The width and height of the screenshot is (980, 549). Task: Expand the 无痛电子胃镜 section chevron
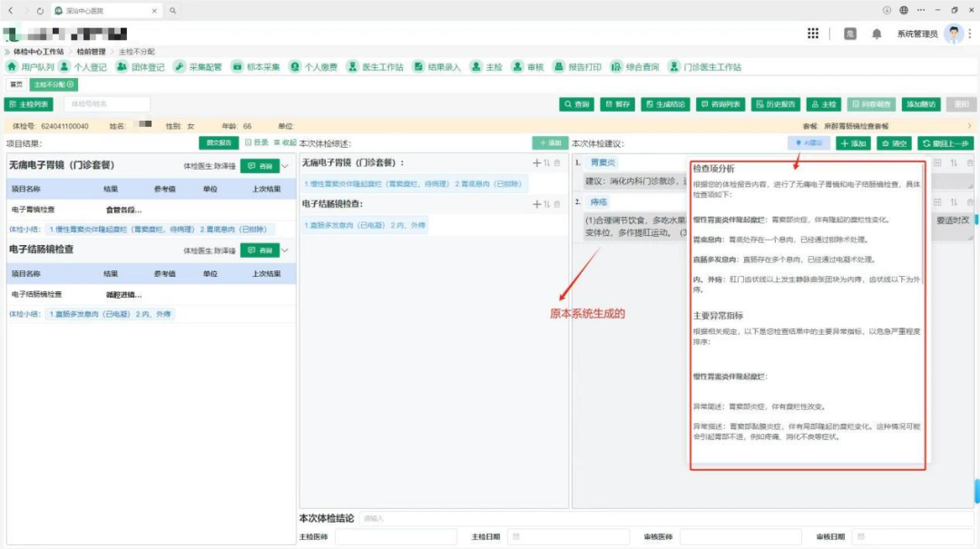[x=285, y=166]
